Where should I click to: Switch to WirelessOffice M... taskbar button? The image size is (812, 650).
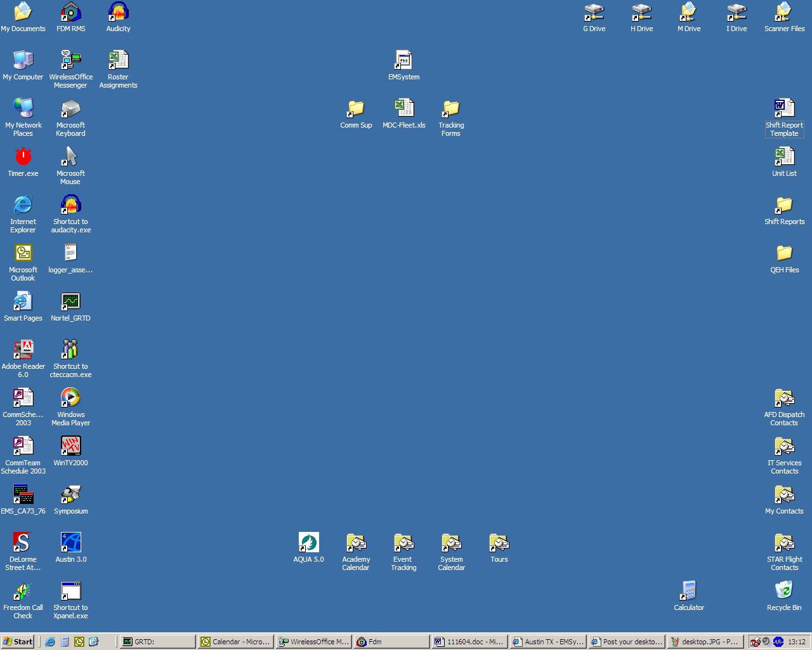point(313,642)
